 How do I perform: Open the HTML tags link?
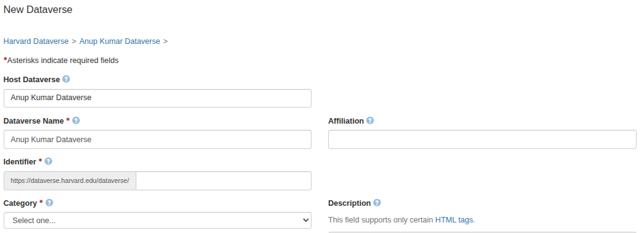(454, 220)
